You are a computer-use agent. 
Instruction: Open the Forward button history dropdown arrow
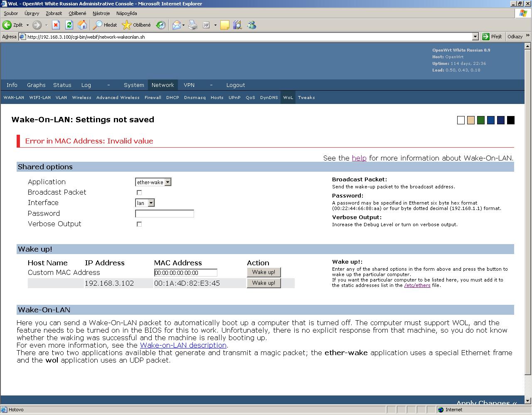pos(46,25)
